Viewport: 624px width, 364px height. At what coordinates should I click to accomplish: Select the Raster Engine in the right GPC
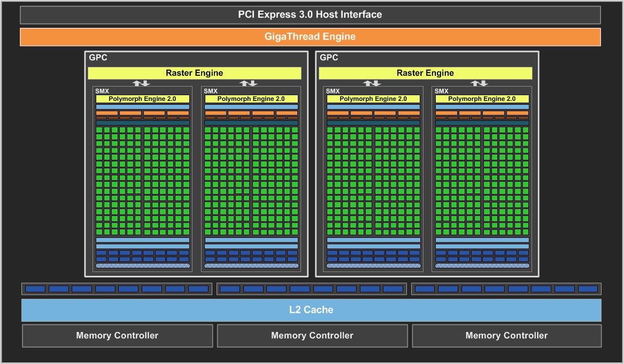point(425,73)
